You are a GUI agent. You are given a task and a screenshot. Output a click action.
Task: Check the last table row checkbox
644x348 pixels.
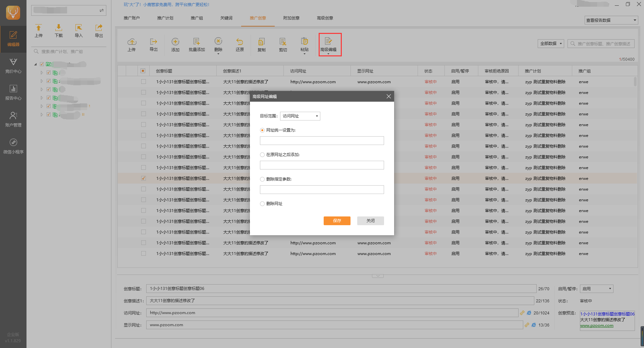tap(144, 253)
